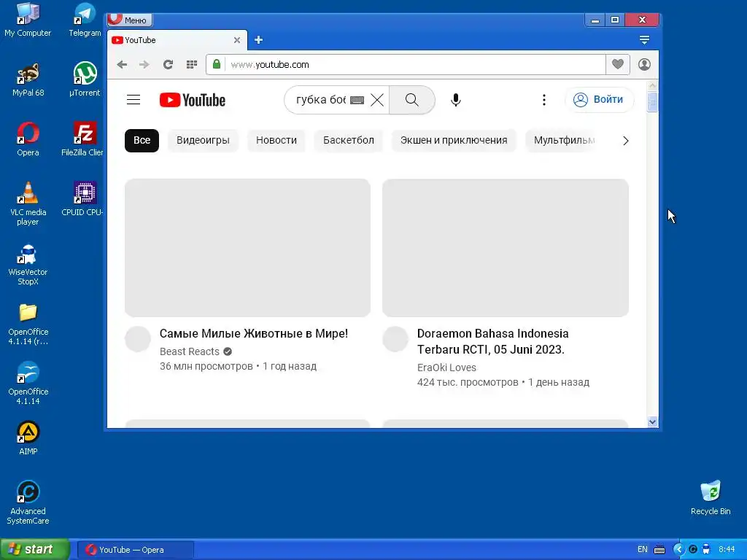Click the vertical scrollbar thumb

tap(652, 102)
